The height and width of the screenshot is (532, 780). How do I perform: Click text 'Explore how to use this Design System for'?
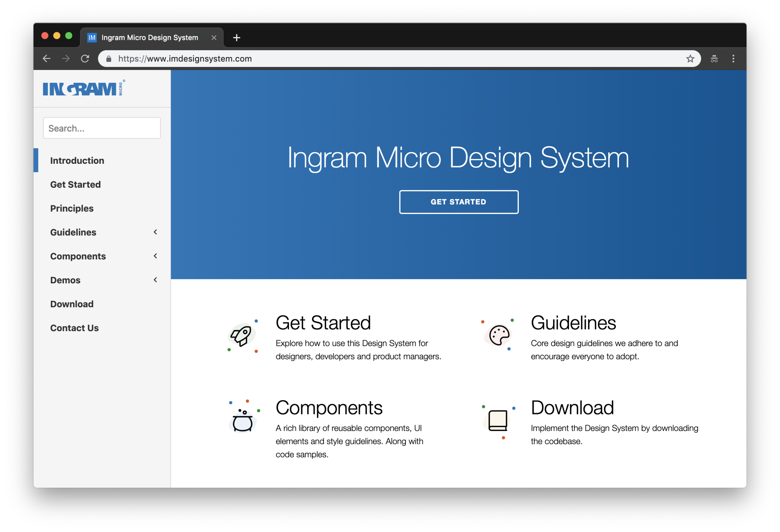coord(352,343)
